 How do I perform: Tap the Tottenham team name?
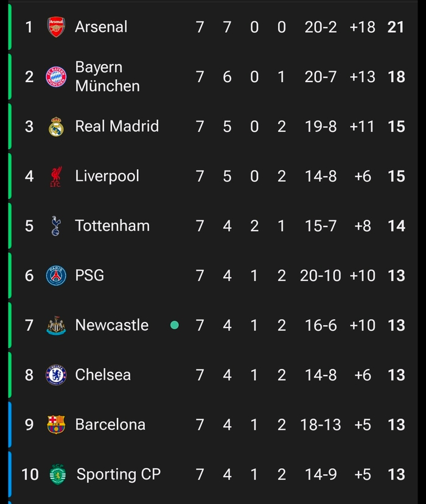(112, 226)
